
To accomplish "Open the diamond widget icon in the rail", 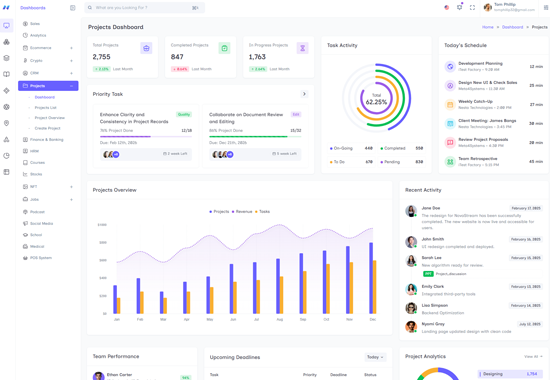I will click(x=6, y=91).
